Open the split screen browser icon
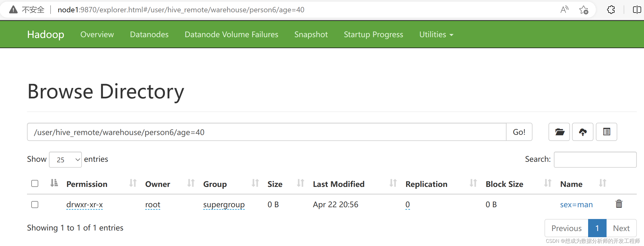The image size is (644, 246). [637, 10]
